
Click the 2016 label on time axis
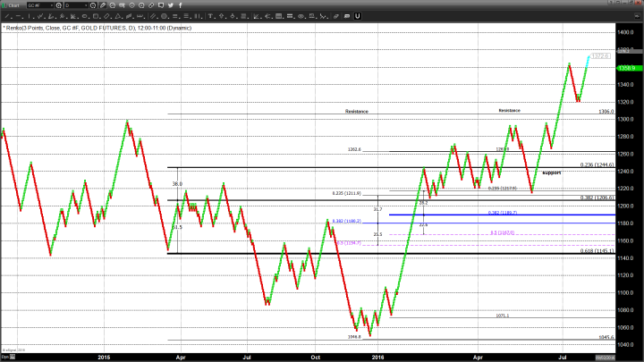378,356
